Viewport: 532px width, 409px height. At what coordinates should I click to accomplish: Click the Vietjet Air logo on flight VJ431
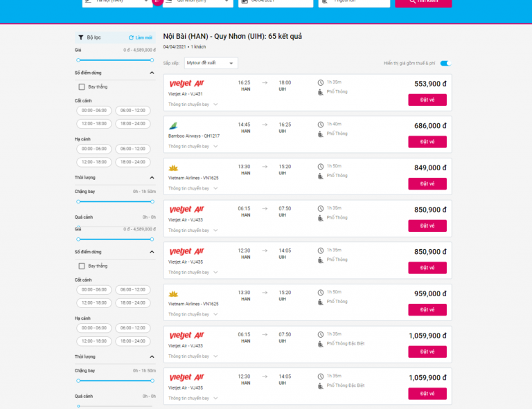[x=186, y=83]
